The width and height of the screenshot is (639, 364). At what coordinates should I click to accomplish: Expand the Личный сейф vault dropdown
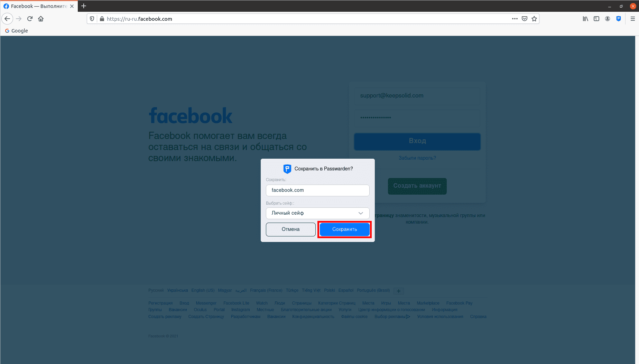point(318,213)
